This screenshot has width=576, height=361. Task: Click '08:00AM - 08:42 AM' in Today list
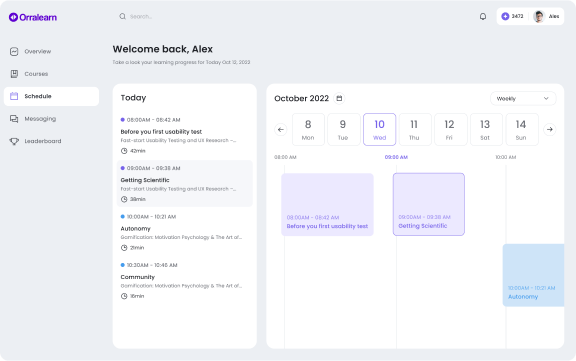tap(154, 120)
